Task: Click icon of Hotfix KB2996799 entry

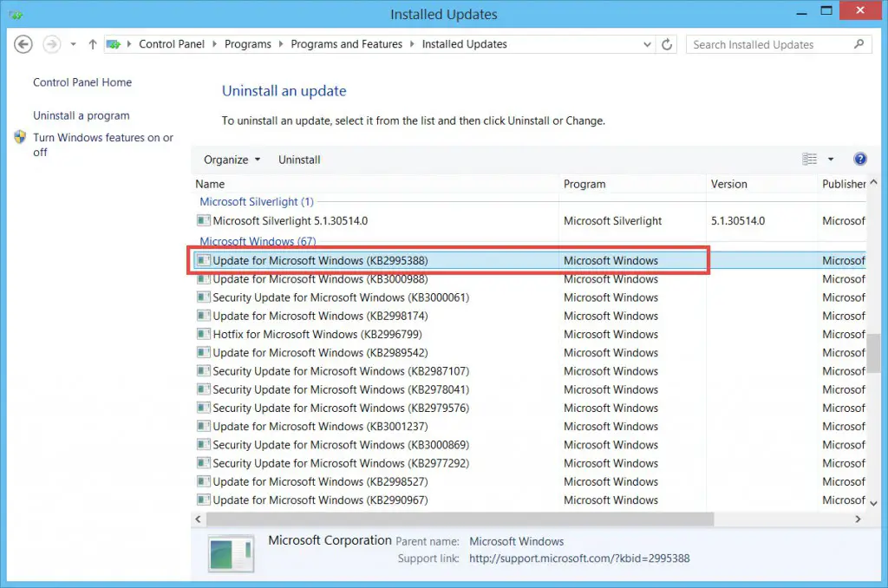Action: pyautogui.click(x=203, y=334)
